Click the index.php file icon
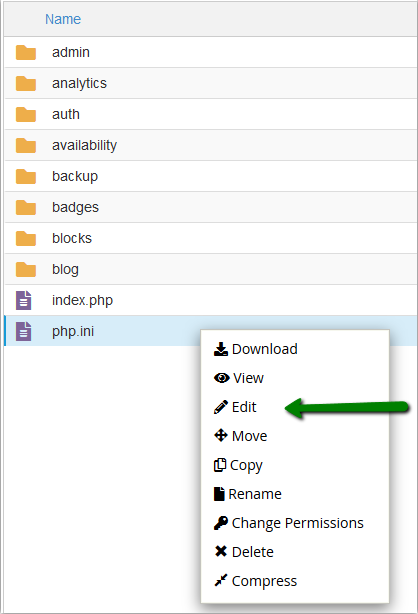The width and height of the screenshot is (418, 614). (24, 300)
